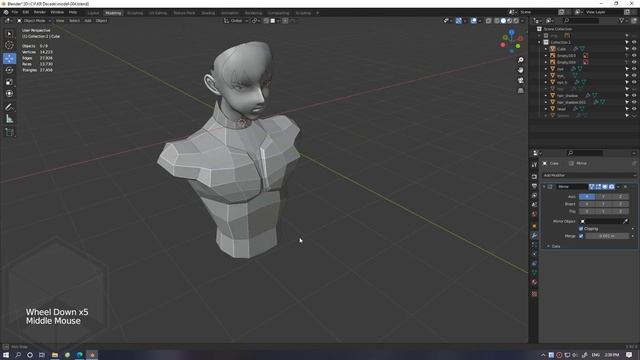
Task: Toggle the Clipping checkbox
Action: click(x=581, y=229)
